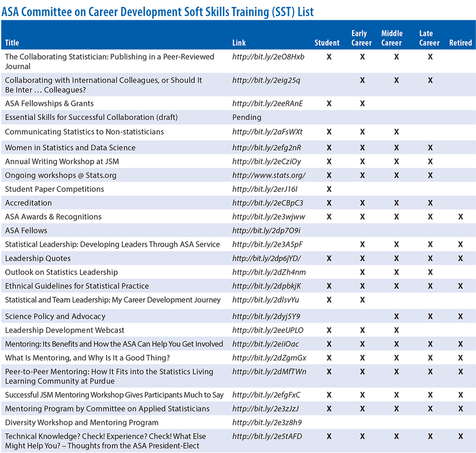Click Early Career X in ASA Fellowships & Grants row
The width and height of the screenshot is (476, 453).
click(x=362, y=103)
